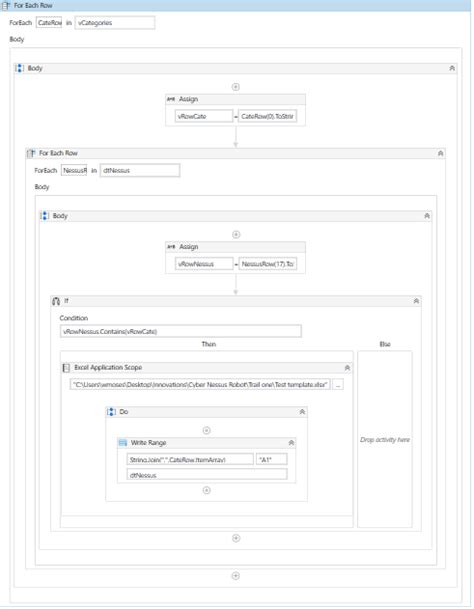Add activity above the vRowCate Assign
This screenshot has width=474, height=609.
click(x=235, y=87)
